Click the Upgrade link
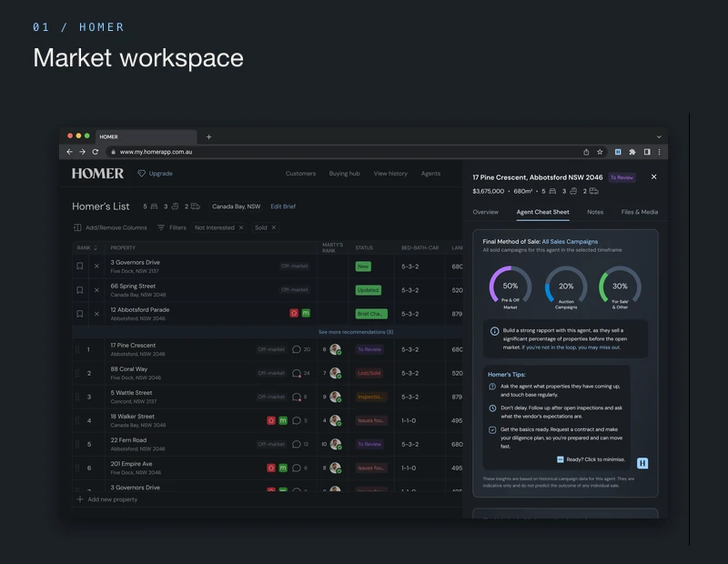The width and height of the screenshot is (728, 564). (155, 174)
